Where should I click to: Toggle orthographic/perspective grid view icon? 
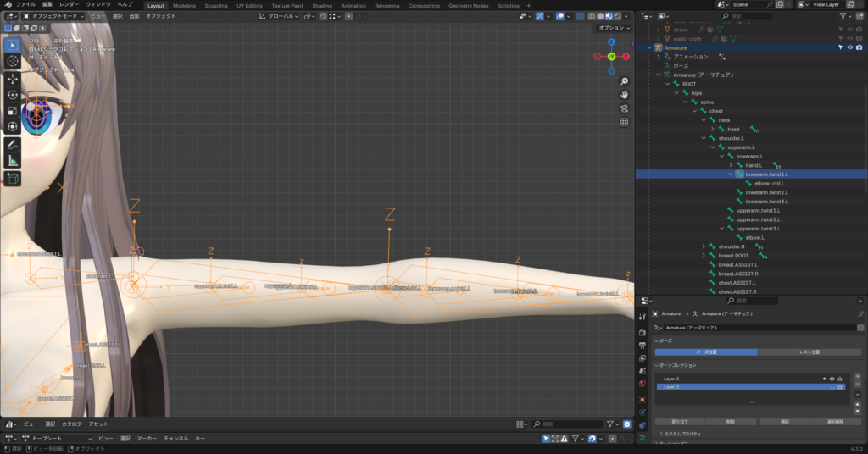click(x=624, y=122)
